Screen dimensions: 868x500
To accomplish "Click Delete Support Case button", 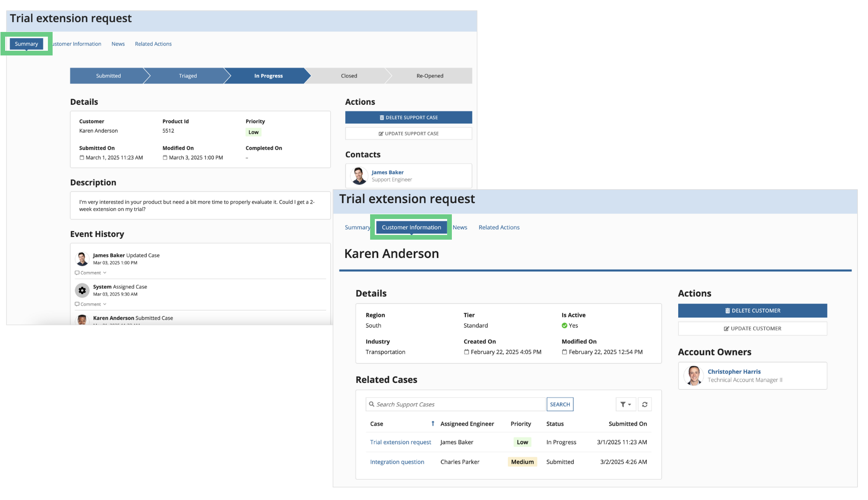I will (409, 117).
